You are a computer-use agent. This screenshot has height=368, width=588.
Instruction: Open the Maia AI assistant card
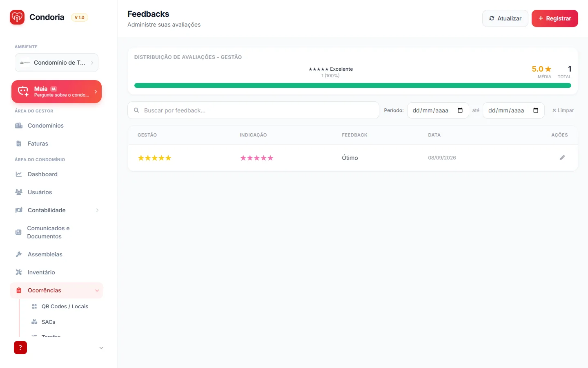(x=56, y=92)
